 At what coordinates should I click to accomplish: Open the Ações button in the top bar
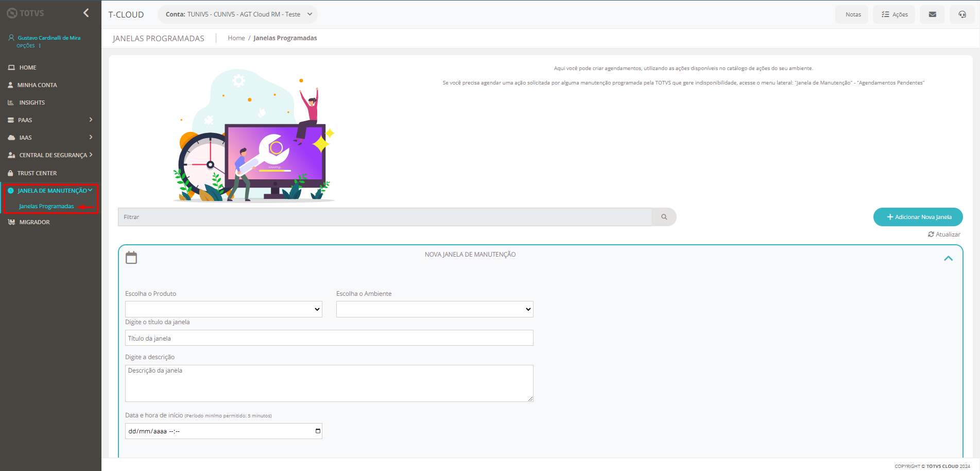(895, 14)
